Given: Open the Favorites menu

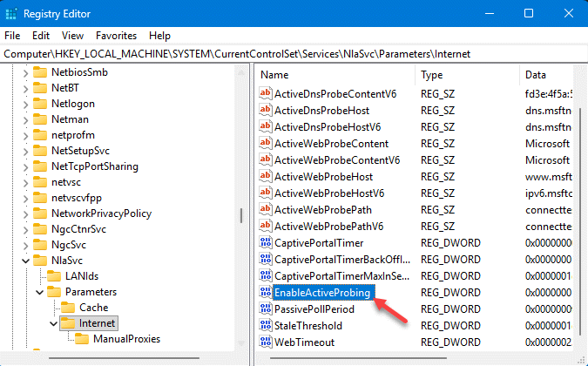Looking at the screenshot, I should click(x=116, y=36).
